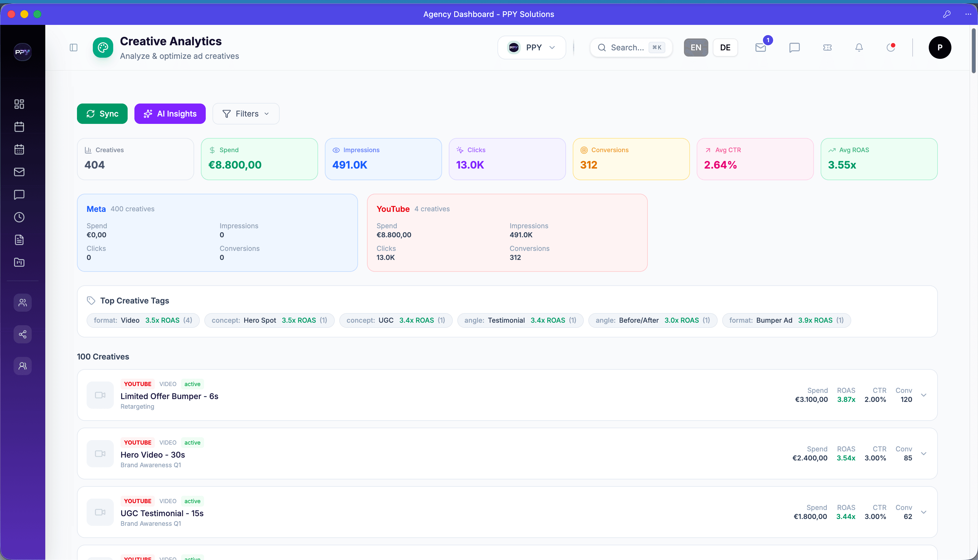Expand the Hero Video - 30s row
The height and width of the screenshot is (560, 978).
[x=924, y=453]
